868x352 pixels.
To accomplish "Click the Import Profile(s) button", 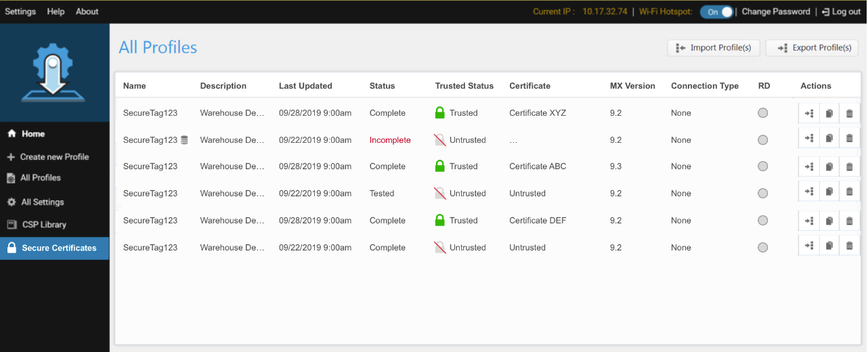I will 714,48.
